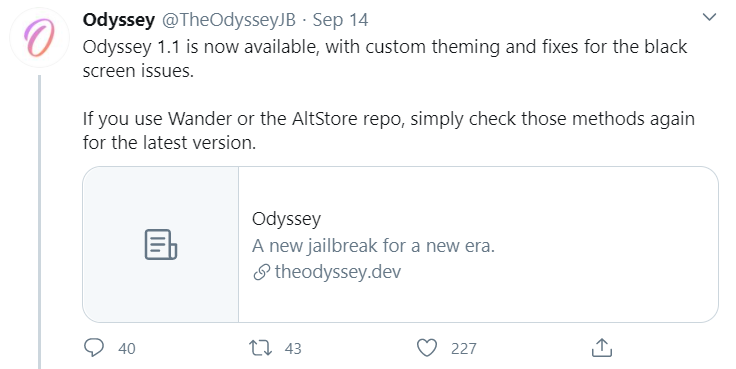Image resolution: width=736 pixels, height=369 pixels.
Task: Expand the tweet options chevron menu
Action: pos(709,17)
